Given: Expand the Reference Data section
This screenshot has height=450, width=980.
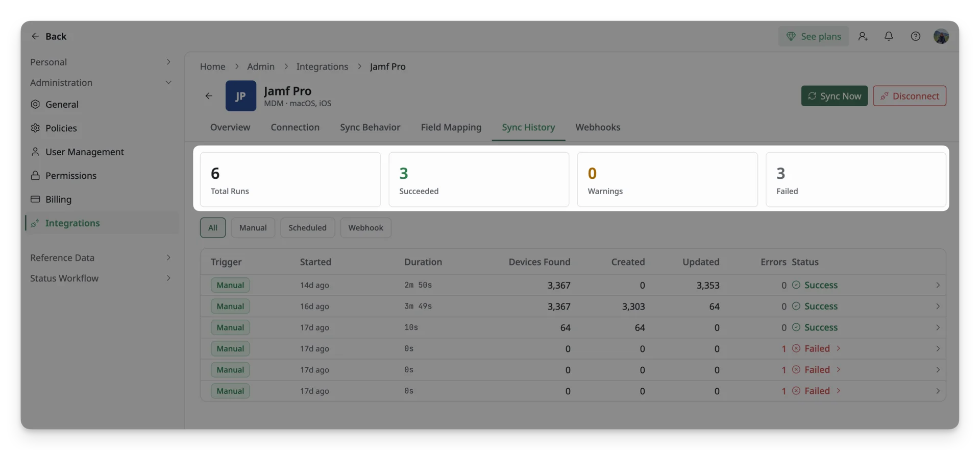Looking at the screenshot, I should pos(102,257).
